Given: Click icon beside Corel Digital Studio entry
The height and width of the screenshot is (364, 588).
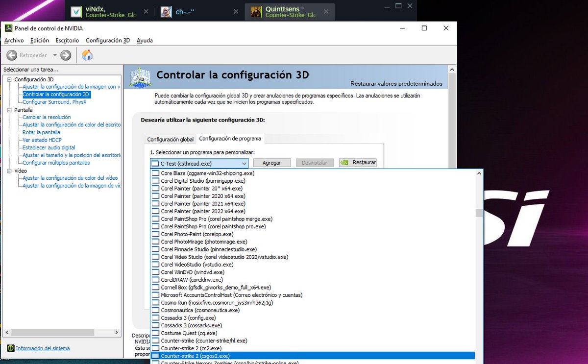Looking at the screenshot, I should click(156, 181).
